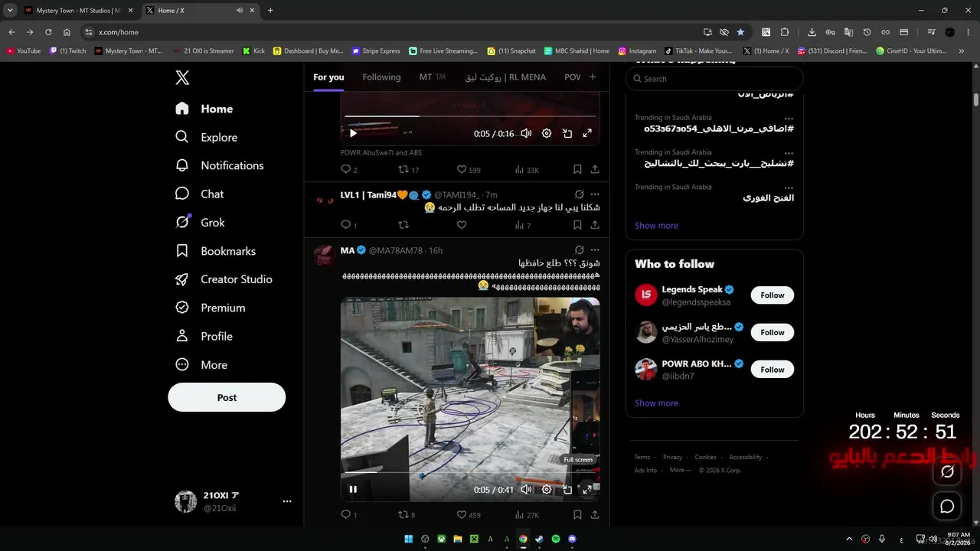Open Chrome's three-dot menu
980x551 pixels.
(x=969, y=32)
